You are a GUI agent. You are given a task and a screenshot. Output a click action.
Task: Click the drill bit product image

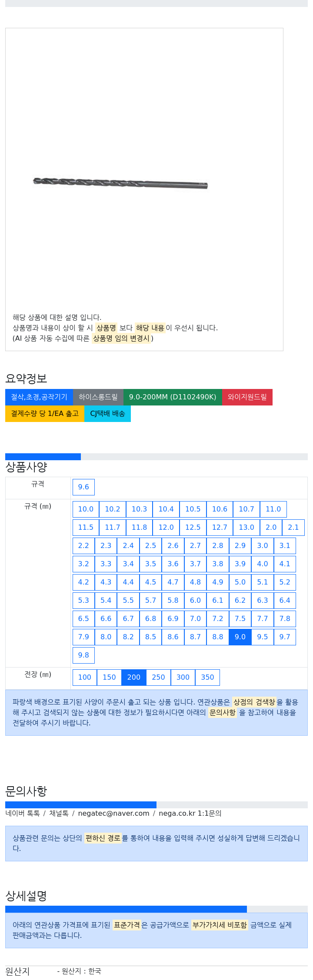tap(120, 183)
